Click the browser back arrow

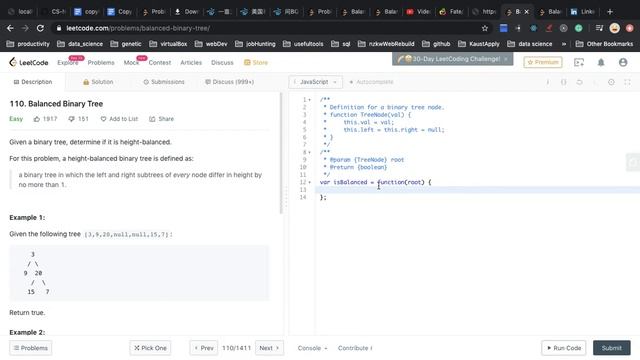tap(10, 28)
